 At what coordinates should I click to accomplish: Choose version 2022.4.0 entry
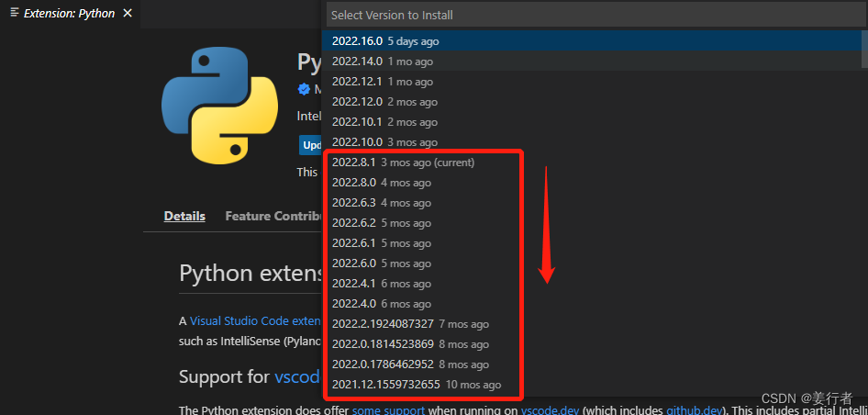tap(591, 304)
